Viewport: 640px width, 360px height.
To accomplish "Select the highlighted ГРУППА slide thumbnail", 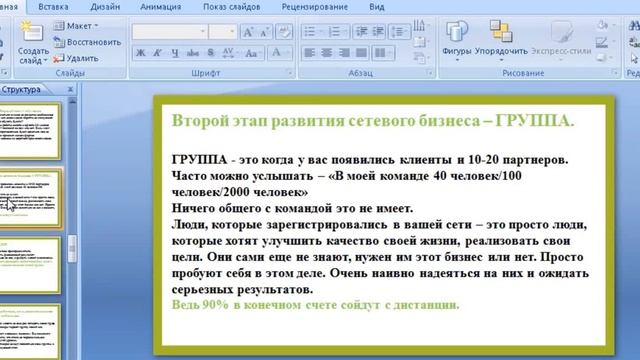I will click(30, 198).
